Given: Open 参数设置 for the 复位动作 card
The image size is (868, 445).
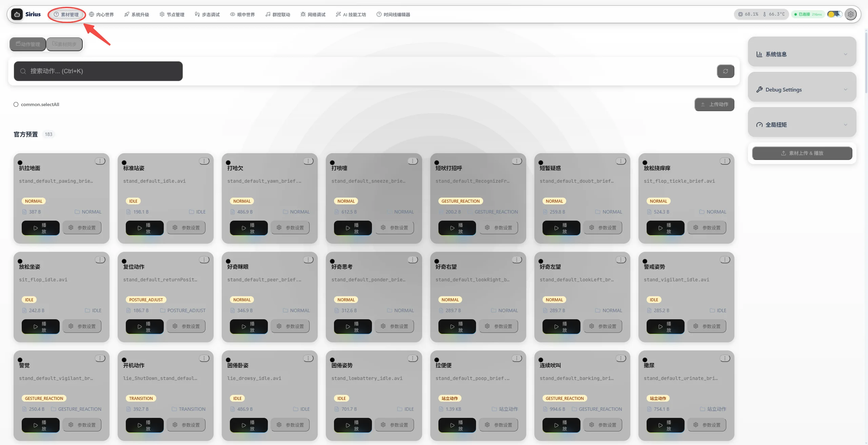Looking at the screenshot, I should click(186, 326).
